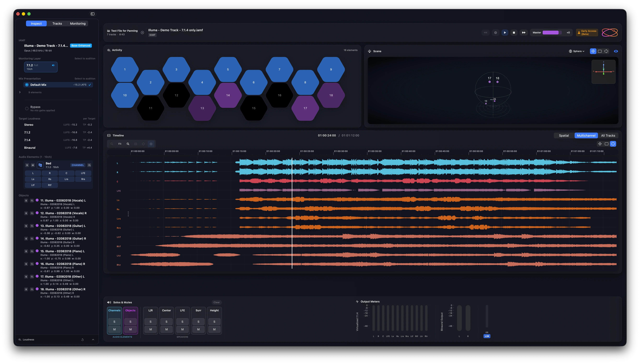Screen dimensions: 640x364
Task: Expand the Loudness panel chevron
Action: (x=93, y=340)
